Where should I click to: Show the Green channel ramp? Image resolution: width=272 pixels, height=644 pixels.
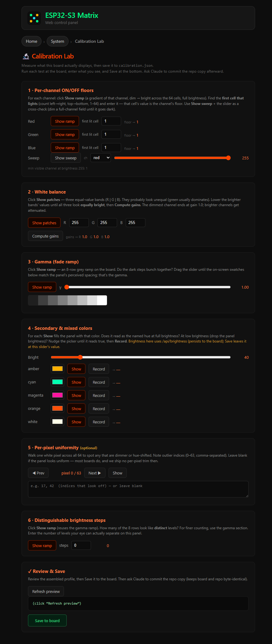pos(65,134)
